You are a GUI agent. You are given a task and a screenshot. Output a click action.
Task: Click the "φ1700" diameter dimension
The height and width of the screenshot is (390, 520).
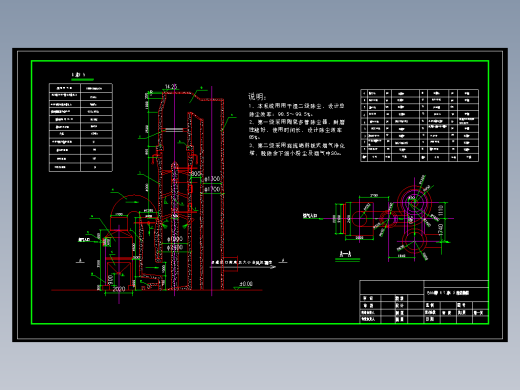212,189
